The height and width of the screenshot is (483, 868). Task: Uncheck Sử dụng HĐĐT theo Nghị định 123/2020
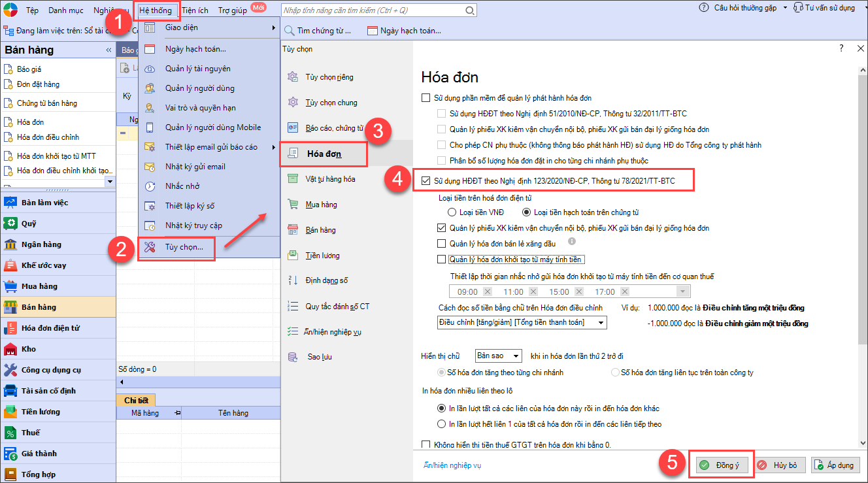[x=426, y=180]
